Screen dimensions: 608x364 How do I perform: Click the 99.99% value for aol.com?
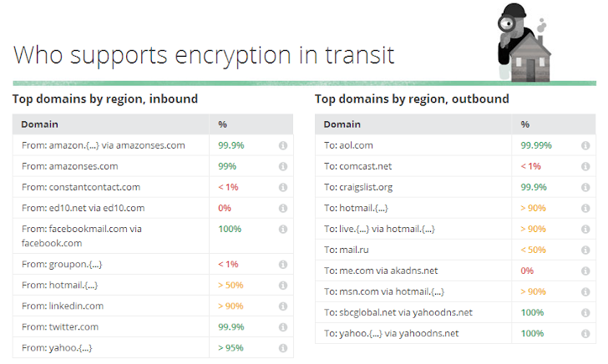point(536,145)
